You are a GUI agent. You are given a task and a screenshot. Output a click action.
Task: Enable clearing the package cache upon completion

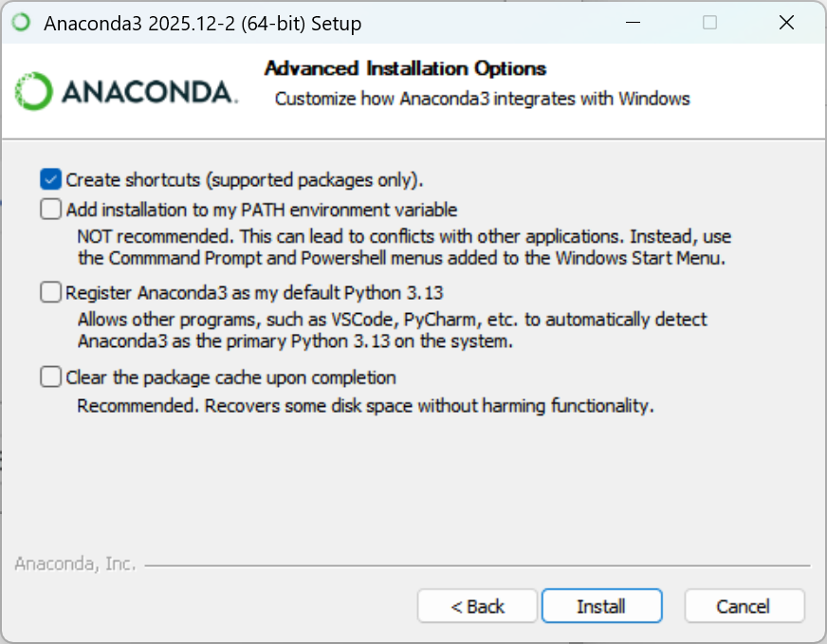pos(51,377)
